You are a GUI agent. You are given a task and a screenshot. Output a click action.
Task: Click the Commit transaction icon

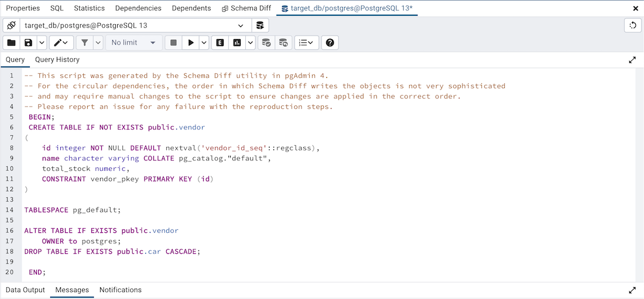point(266,43)
